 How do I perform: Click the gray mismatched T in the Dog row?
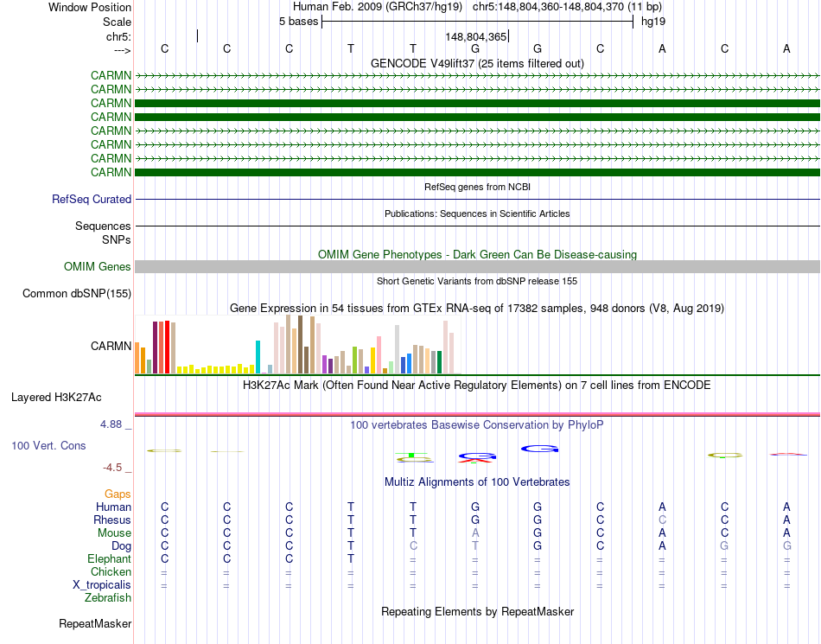coord(475,546)
